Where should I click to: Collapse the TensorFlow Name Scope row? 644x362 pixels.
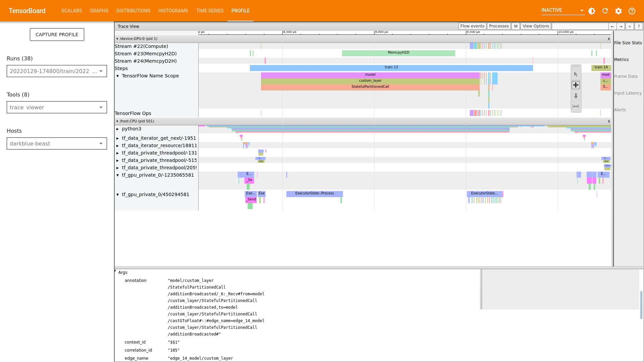click(118, 76)
